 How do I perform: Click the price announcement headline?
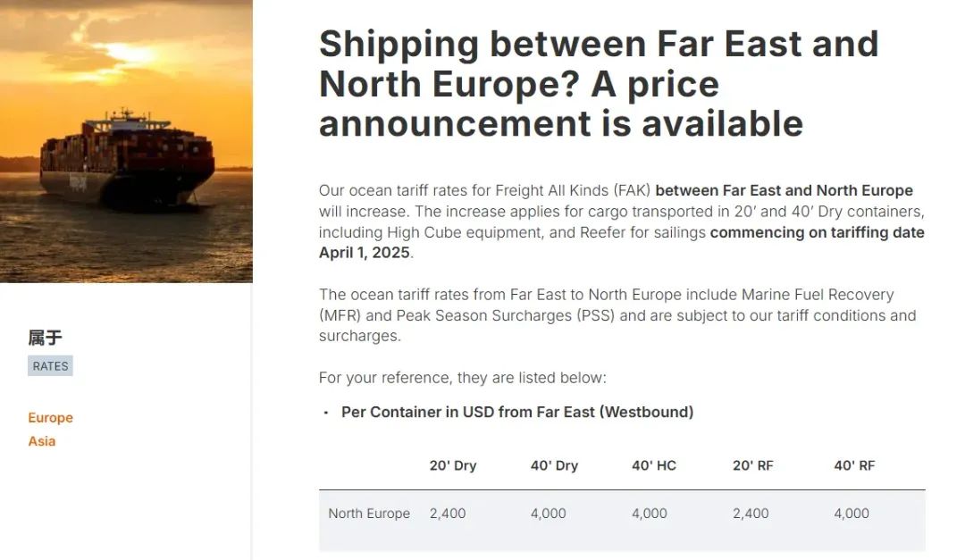tap(598, 84)
